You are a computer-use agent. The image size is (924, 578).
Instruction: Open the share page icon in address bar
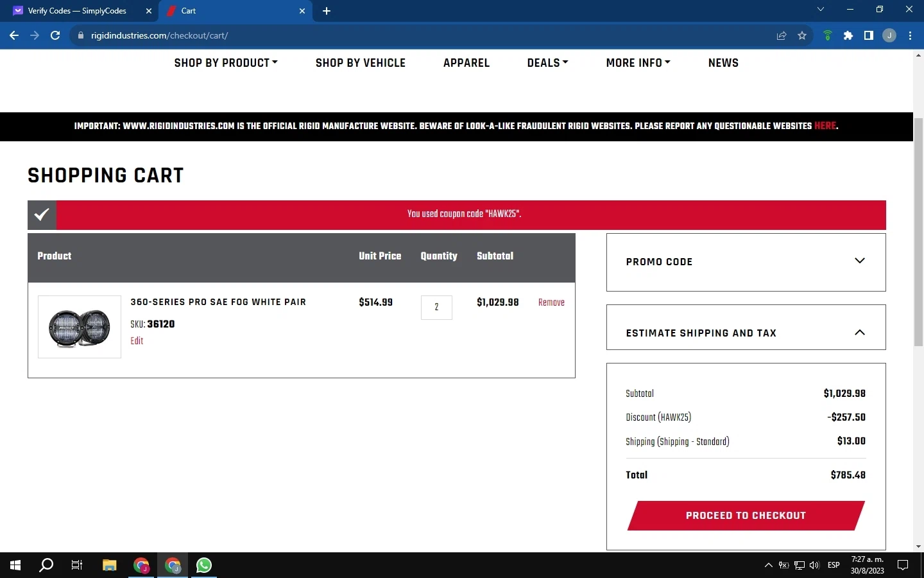782,35
